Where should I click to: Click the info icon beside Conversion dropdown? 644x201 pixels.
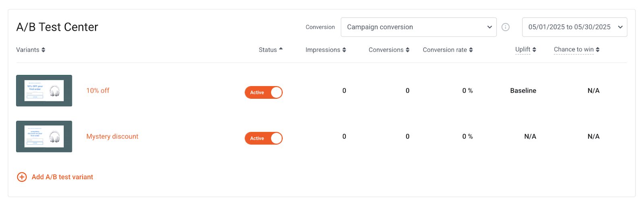point(506,27)
